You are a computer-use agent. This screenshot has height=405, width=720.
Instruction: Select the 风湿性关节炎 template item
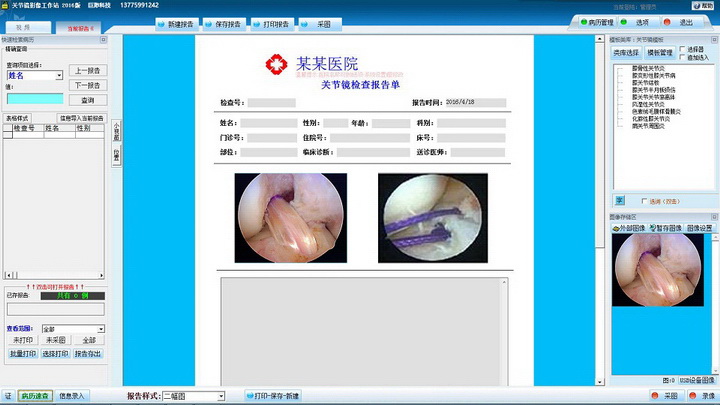coord(648,104)
